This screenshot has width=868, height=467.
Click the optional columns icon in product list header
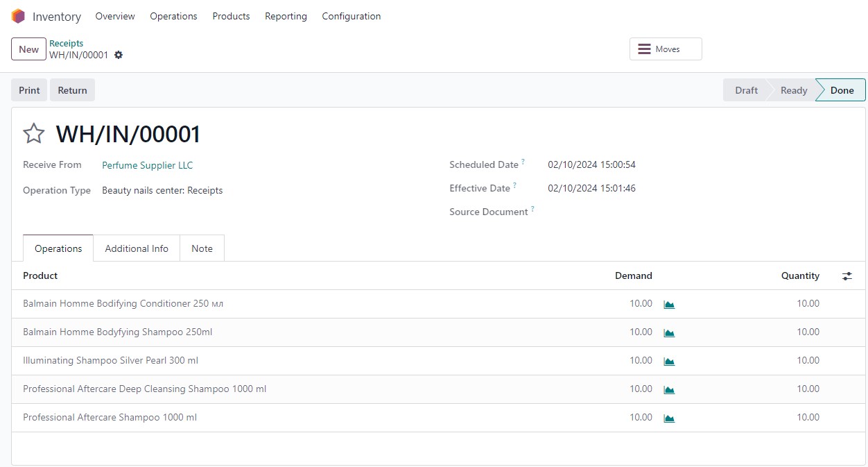tap(847, 275)
